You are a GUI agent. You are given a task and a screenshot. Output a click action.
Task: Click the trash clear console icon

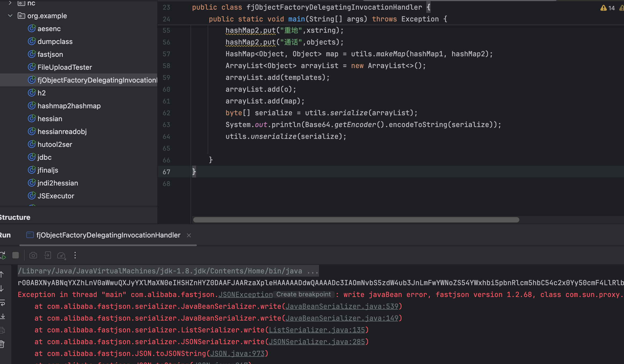click(x=2, y=344)
